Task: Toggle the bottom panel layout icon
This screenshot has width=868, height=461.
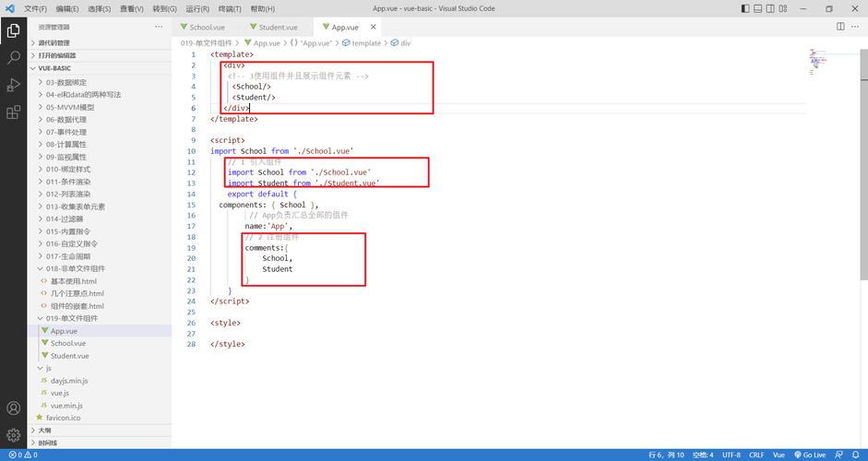Action: tap(758, 8)
